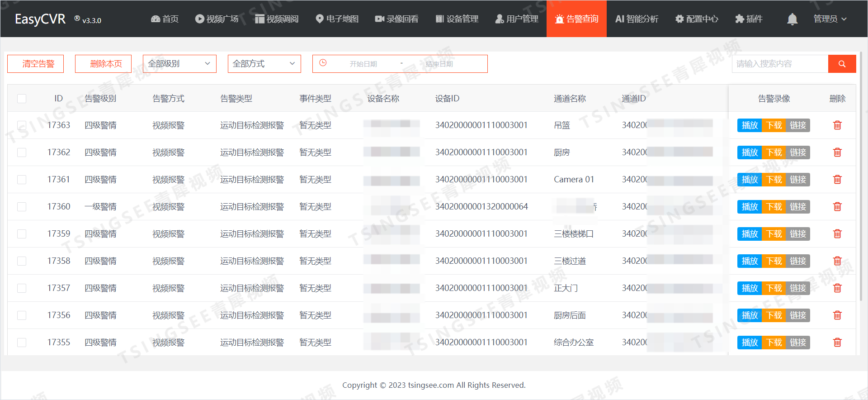Click the 删除本页 button
This screenshot has width=868, height=400.
[x=104, y=64]
